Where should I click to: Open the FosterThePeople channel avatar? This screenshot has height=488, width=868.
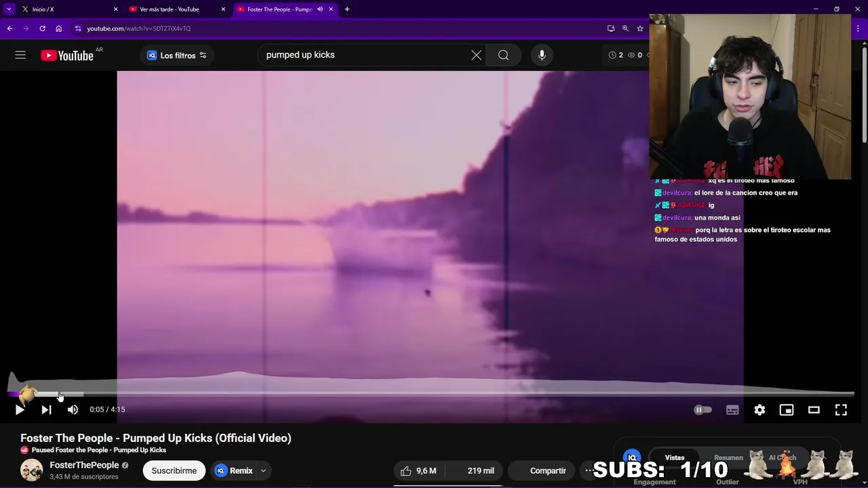31,470
